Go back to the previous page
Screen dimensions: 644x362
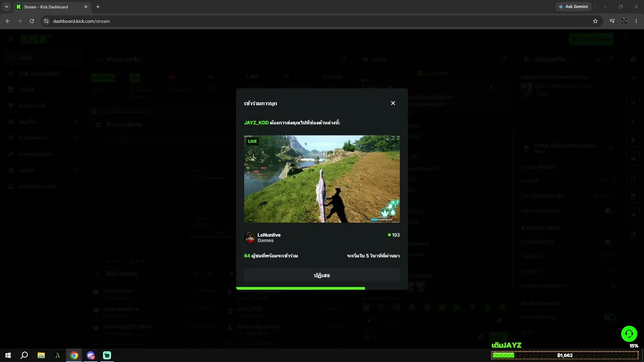pyautogui.click(x=8, y=21)
